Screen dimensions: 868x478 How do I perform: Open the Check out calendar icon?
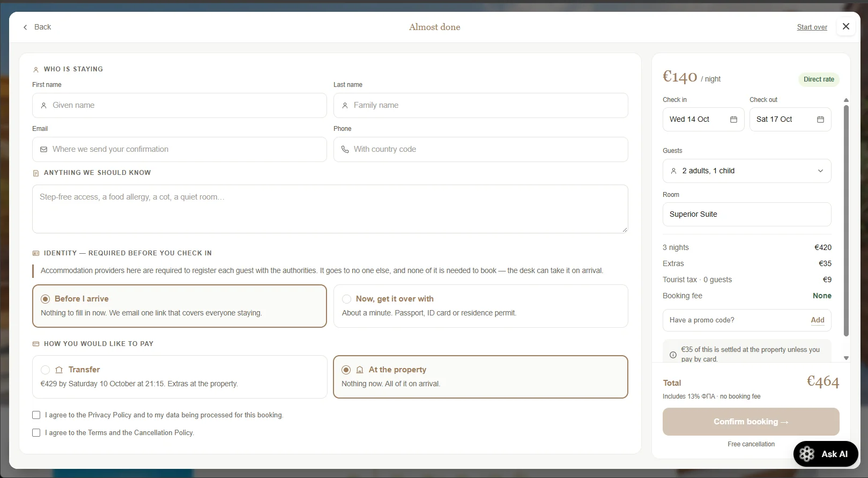tap(820, 119)
